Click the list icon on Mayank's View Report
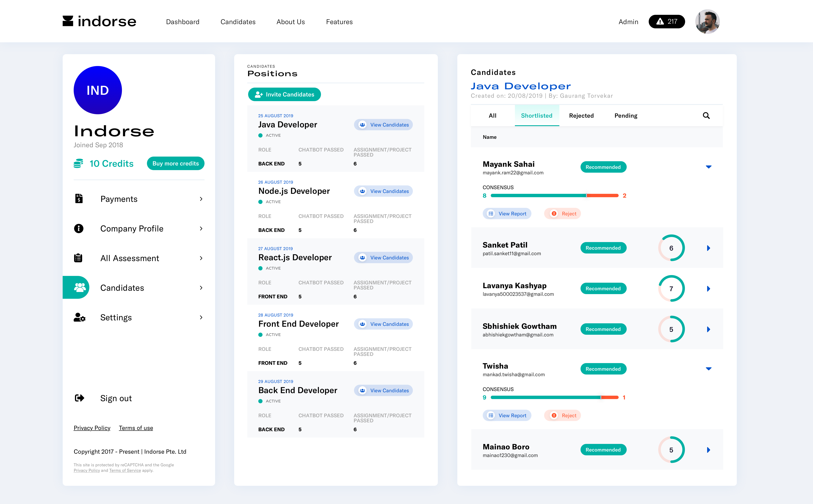 [491, 214]
